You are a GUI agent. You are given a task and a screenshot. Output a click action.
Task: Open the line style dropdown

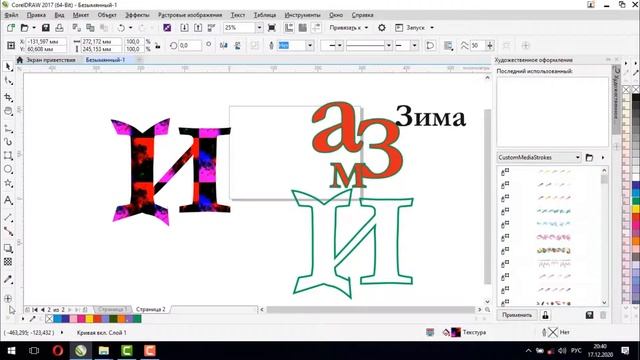pyautogui.click(x=389, y=46)
